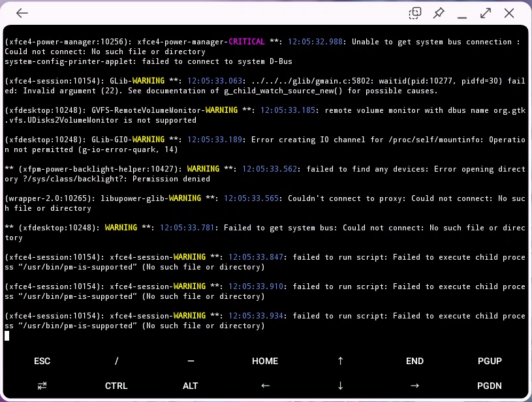Click timestamp 12:05:33.781
The width and height of the screenshot is (532, 402).
coord(187,228)
